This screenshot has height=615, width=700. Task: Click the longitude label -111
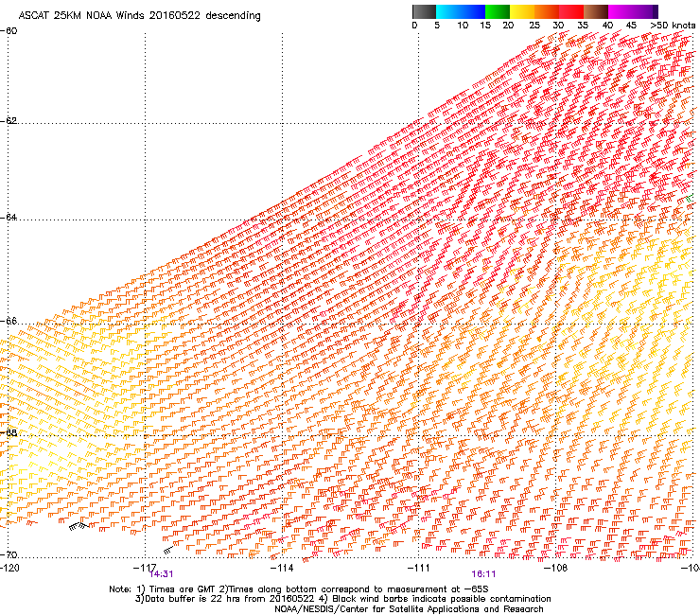(x=418, y=568)
